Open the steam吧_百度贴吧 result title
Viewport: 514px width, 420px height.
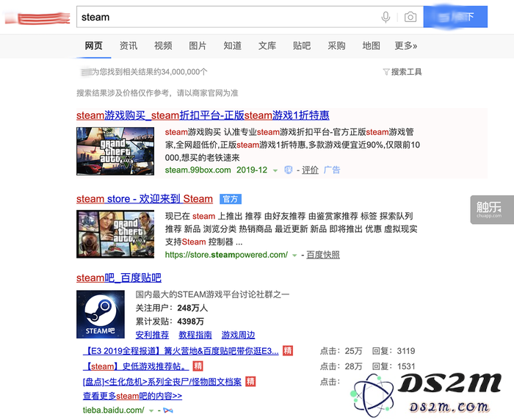119,278
